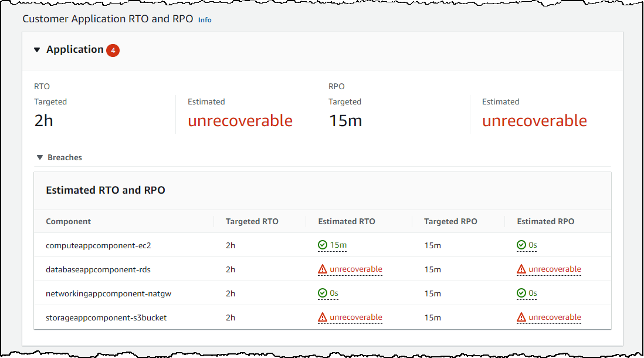
Task: Open unrecoverable estimated RTO for databaseappcomponent-rds
Action: pos(355,269)
